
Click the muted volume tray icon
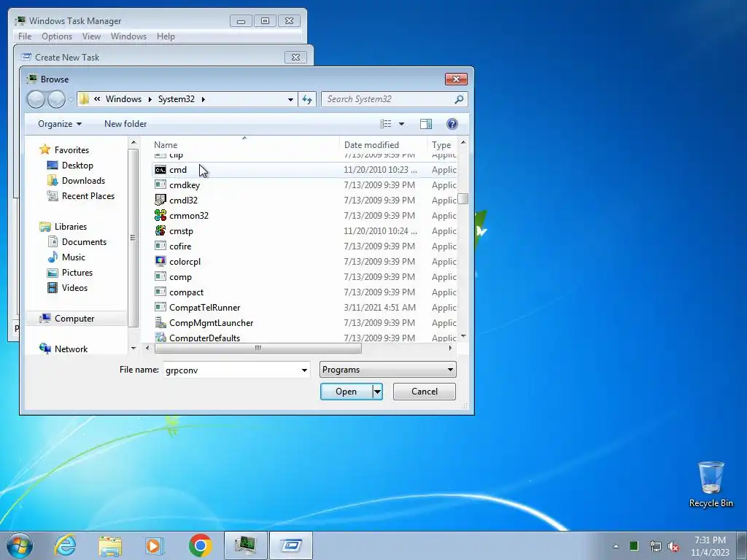(x=673, y=546)
